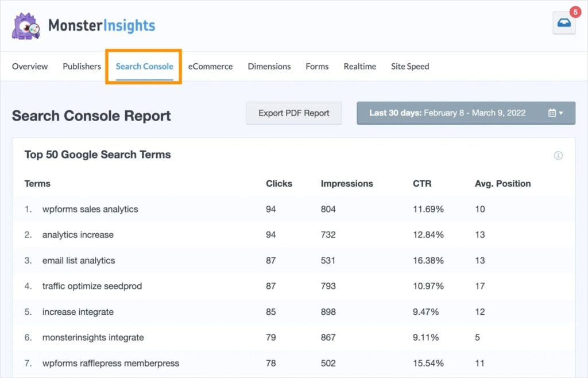Expand the date range dropdown arrow
The width and height of the screenshot is (588, 378).
(x=561, y=113)
